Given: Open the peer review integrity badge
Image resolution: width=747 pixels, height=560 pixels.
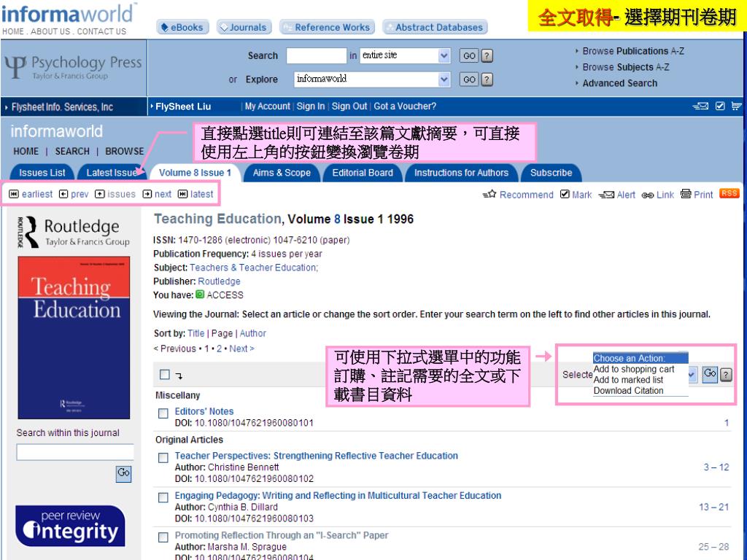Looking at the screenshot, I should click(x=70, y=526).
